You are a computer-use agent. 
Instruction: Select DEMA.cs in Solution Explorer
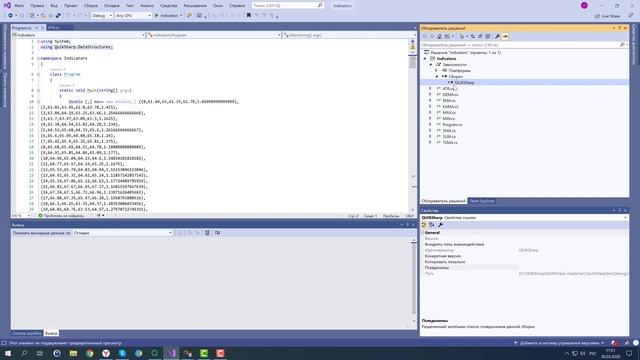[x=450, y=95]
